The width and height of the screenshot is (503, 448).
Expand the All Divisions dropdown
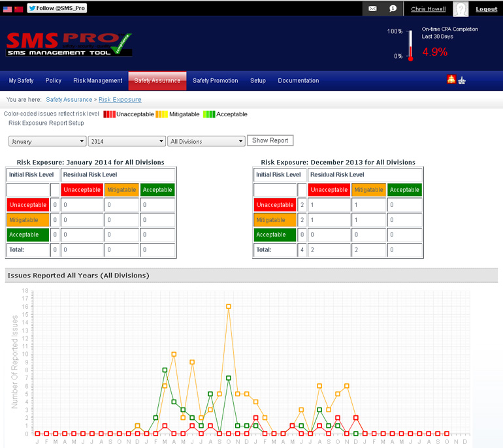(x=206, y=142)
